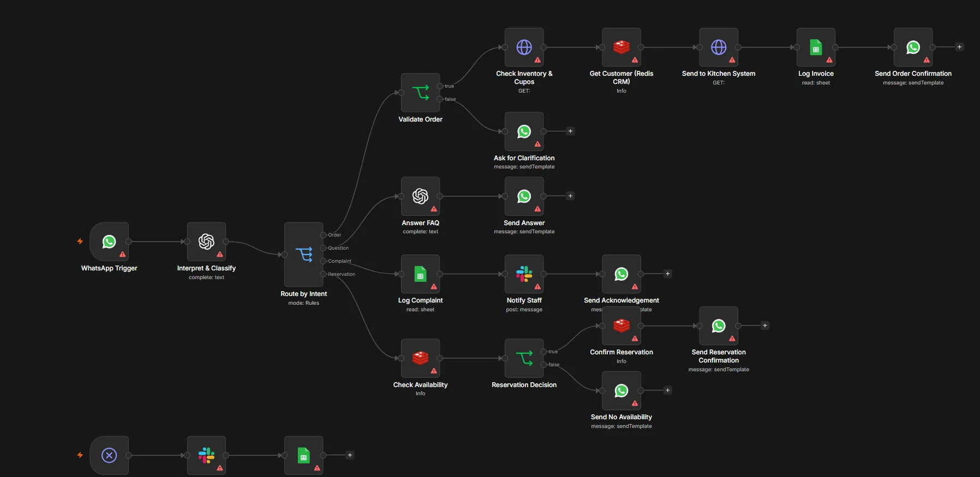Open Ask for Clarification WhatsApp node
This screenshot has width=980, height=477.
[524, 131]
